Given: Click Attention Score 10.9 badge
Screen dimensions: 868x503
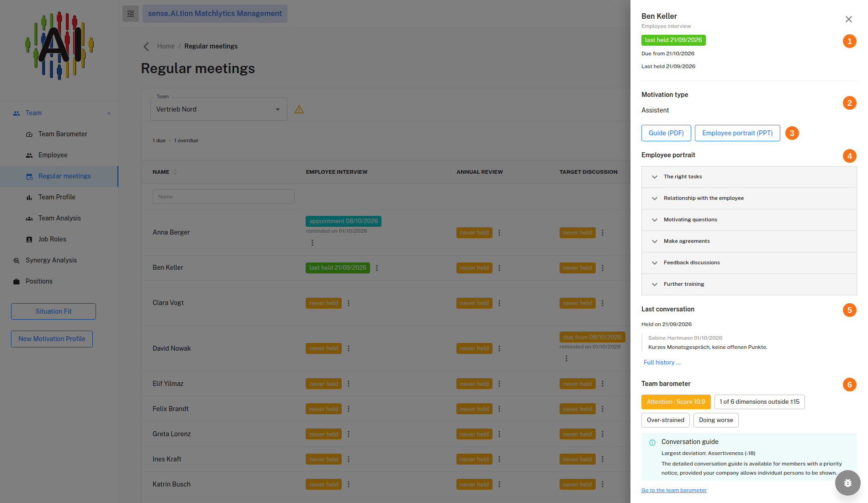Looking at the screenshot, I should [x=676, y=402].
